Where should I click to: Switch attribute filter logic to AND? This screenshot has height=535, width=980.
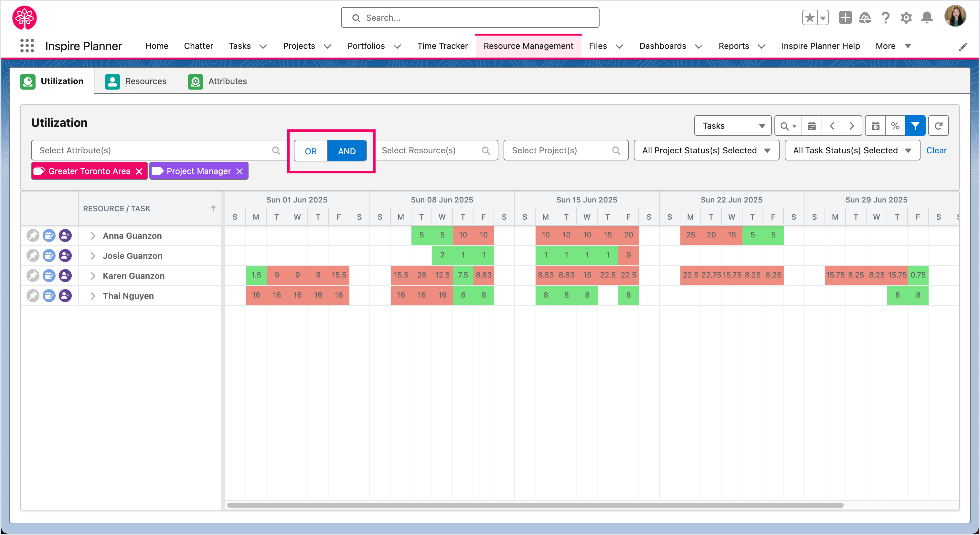(346, 151)
